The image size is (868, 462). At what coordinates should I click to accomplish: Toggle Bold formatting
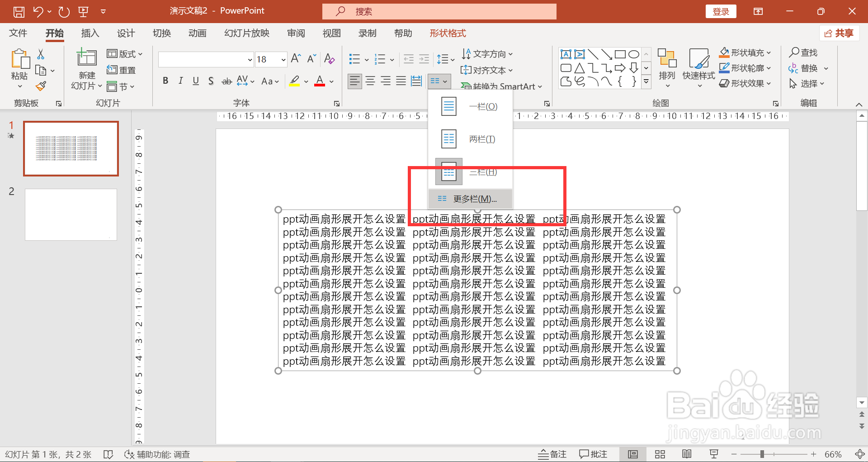pos(165,81)
